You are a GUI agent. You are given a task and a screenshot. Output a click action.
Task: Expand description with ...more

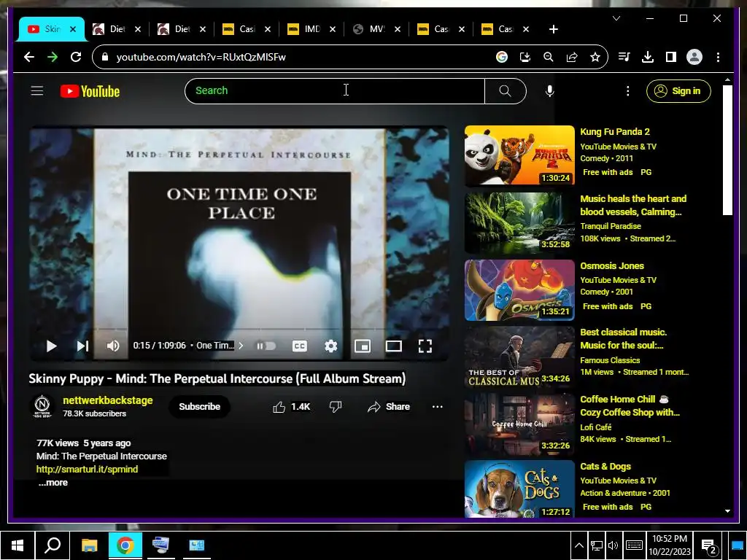(53, 483)
